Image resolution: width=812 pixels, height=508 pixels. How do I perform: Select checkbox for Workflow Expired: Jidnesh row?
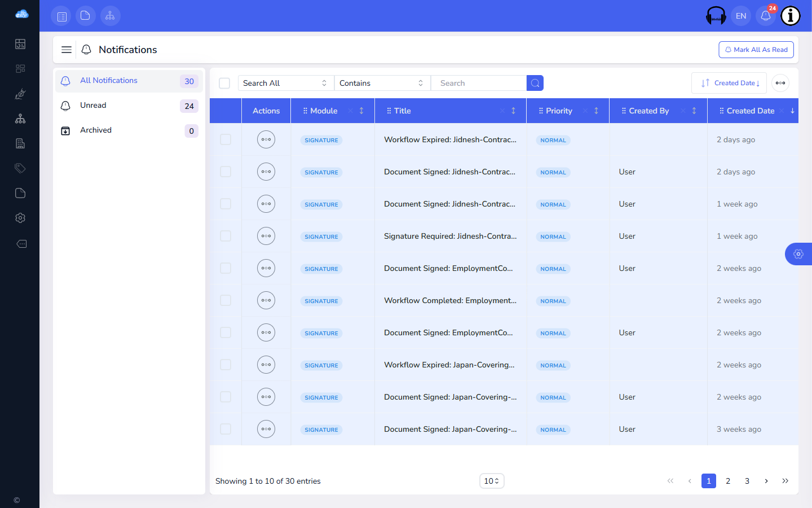coord(226,139)
